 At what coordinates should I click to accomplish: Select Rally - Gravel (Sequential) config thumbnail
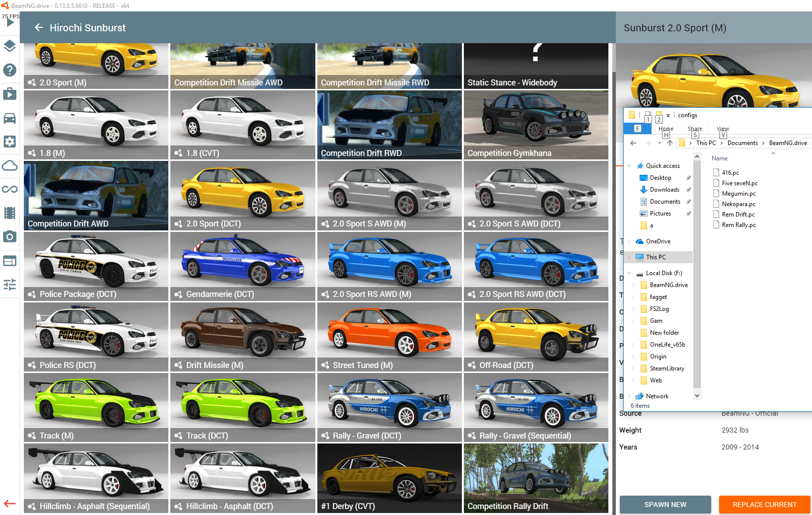(536, 407)
